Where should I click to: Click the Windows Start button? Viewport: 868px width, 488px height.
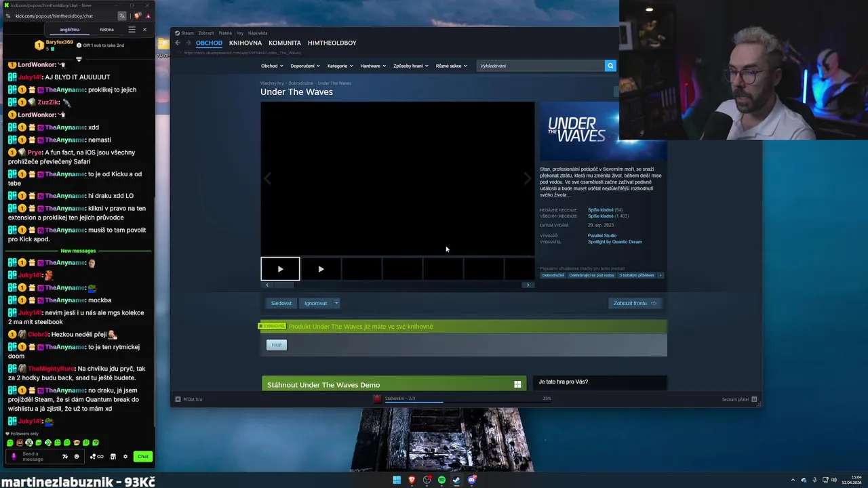coord(397,480)
